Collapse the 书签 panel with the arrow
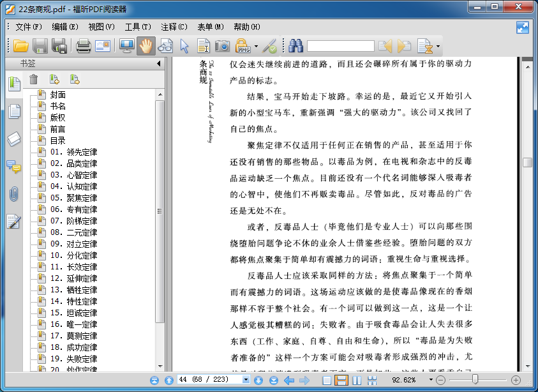This screenshot has height=392, width=538. [x=158, y=63]
